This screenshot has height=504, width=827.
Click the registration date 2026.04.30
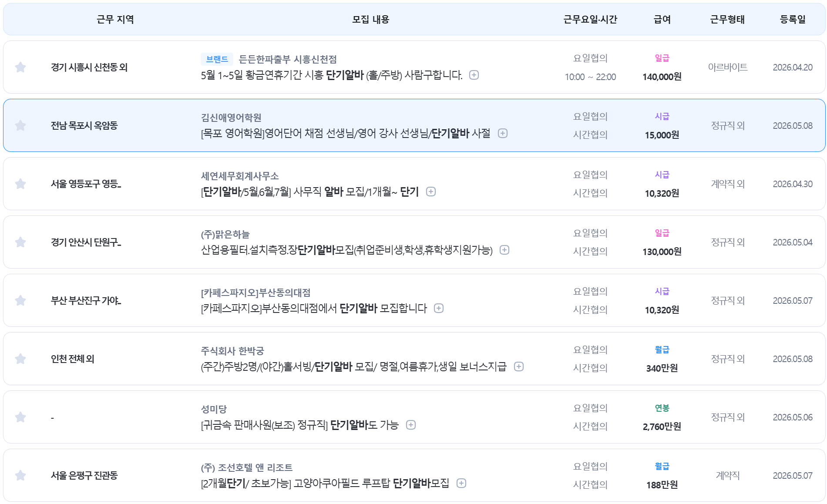793,184
